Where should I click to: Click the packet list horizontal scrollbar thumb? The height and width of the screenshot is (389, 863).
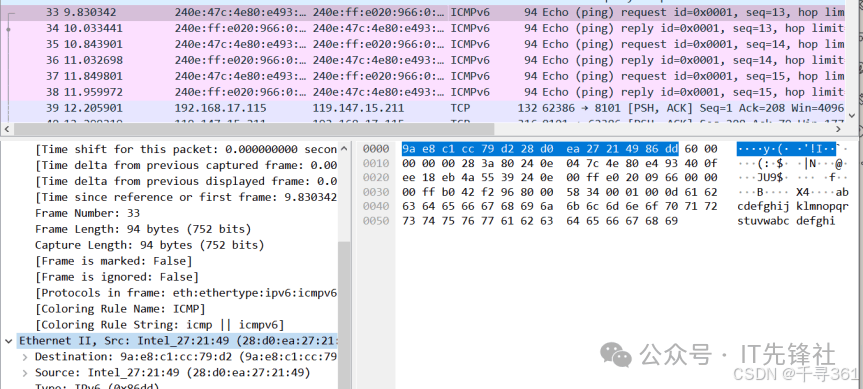(x=254, y=129)
